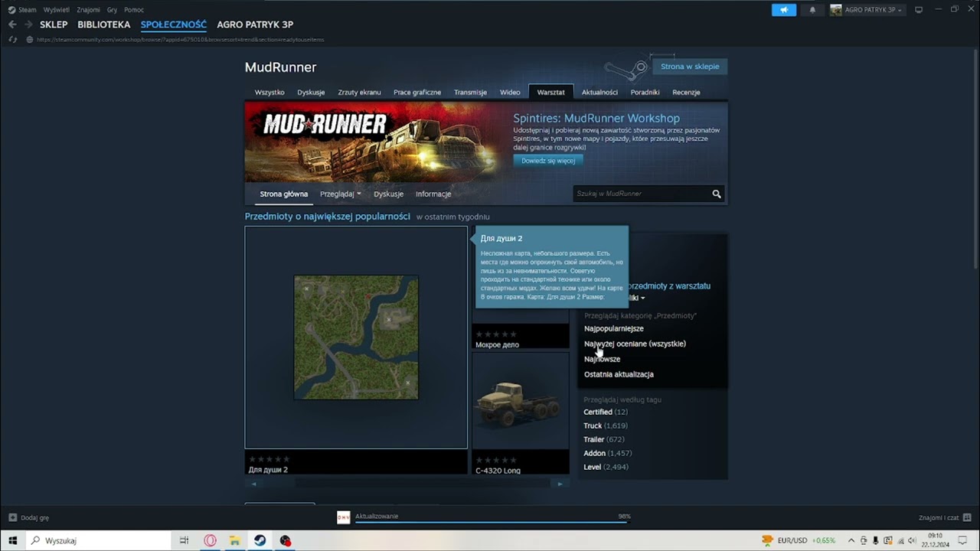Click the globe icon beside the URL
980x551 pixels.
[x=29, y=39]
